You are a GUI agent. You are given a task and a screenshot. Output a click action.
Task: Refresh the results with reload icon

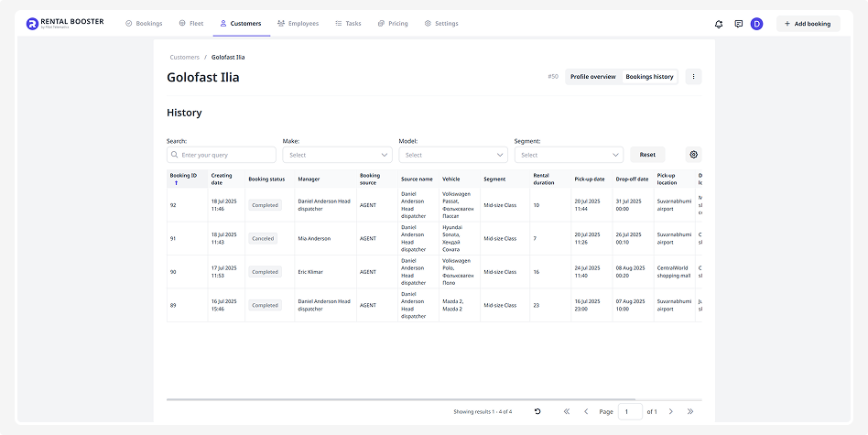pyautogui.click(x=537, y=412)
